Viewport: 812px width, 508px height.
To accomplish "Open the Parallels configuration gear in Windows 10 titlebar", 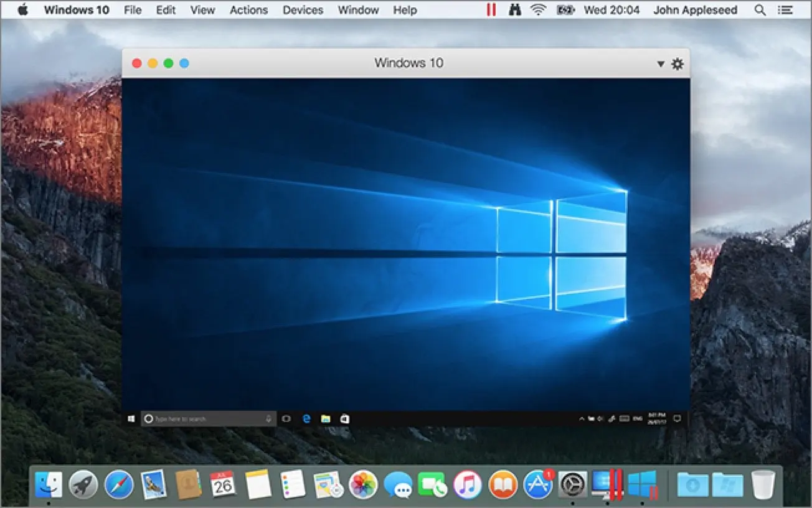I will click(677, 63).
